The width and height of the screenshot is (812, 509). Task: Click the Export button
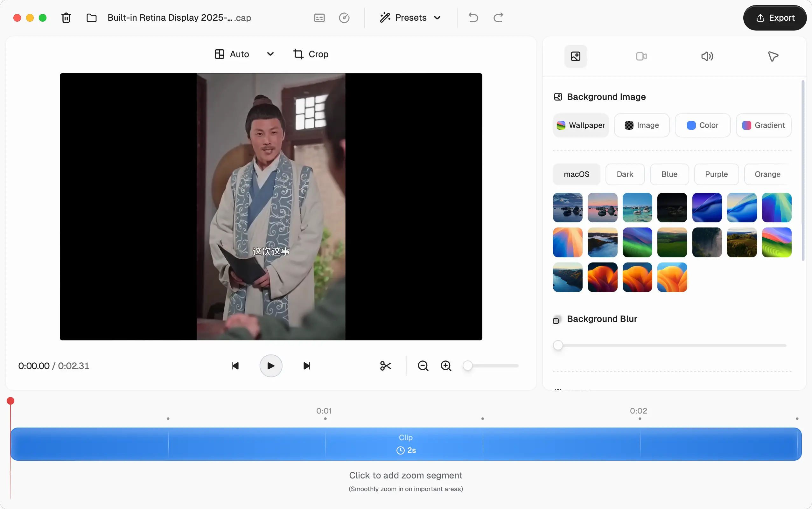[775, 18]
